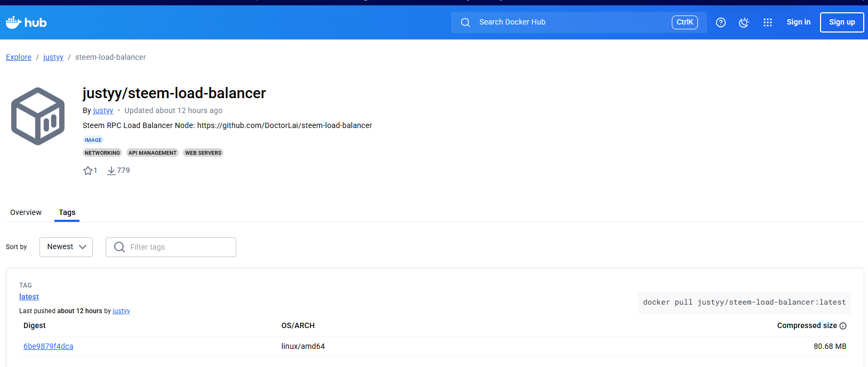The image size is (868, 367).
Task: Focus the Search Docker Hub field
Action: coord(579,22)
